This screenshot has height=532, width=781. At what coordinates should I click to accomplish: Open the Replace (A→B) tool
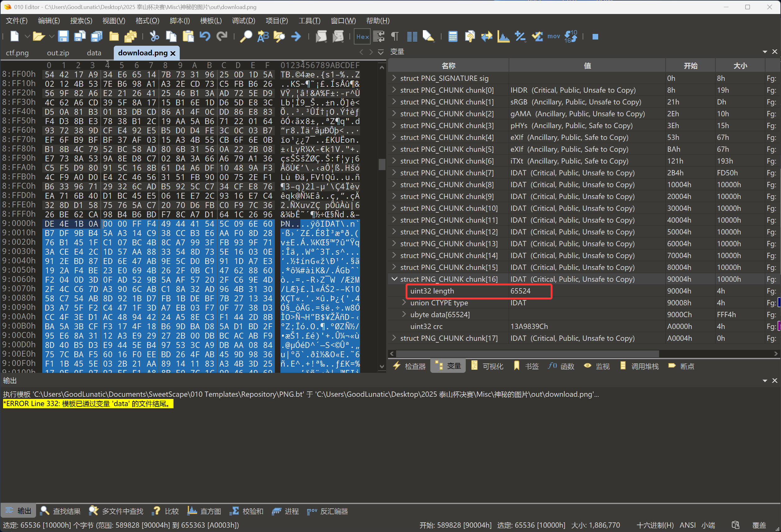click(x=263, y=36)
